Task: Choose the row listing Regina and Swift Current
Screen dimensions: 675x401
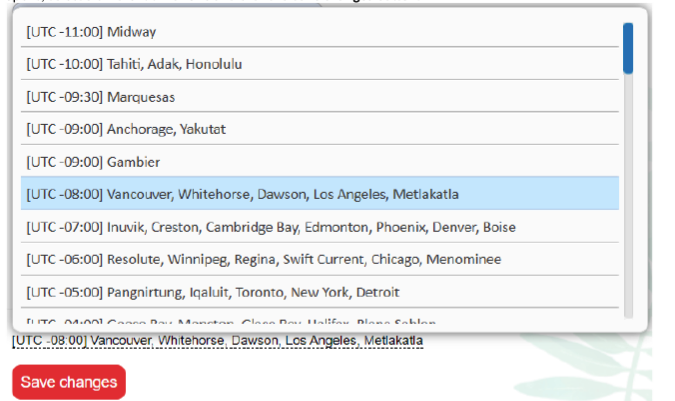Action: [320, 259]
